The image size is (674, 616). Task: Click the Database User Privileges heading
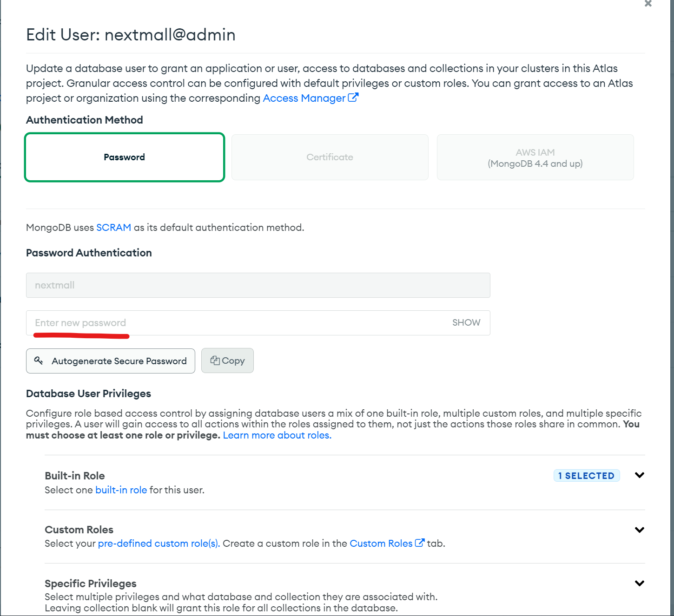tap(88, 393)
